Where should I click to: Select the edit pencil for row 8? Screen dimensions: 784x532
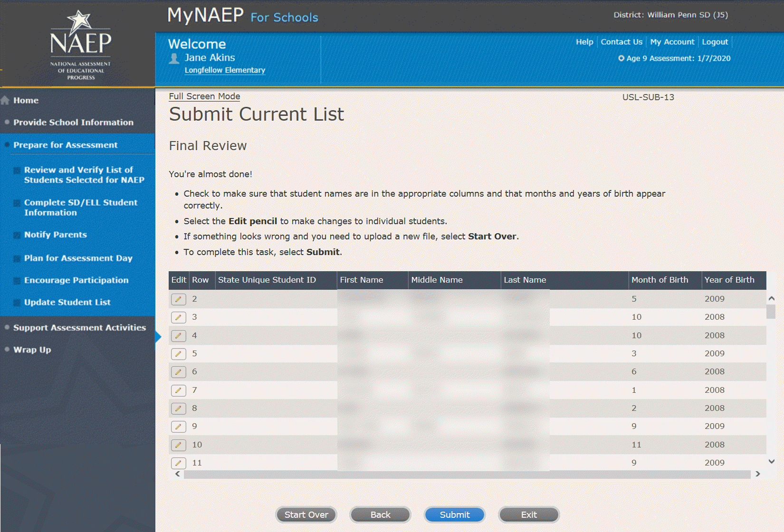178,408
